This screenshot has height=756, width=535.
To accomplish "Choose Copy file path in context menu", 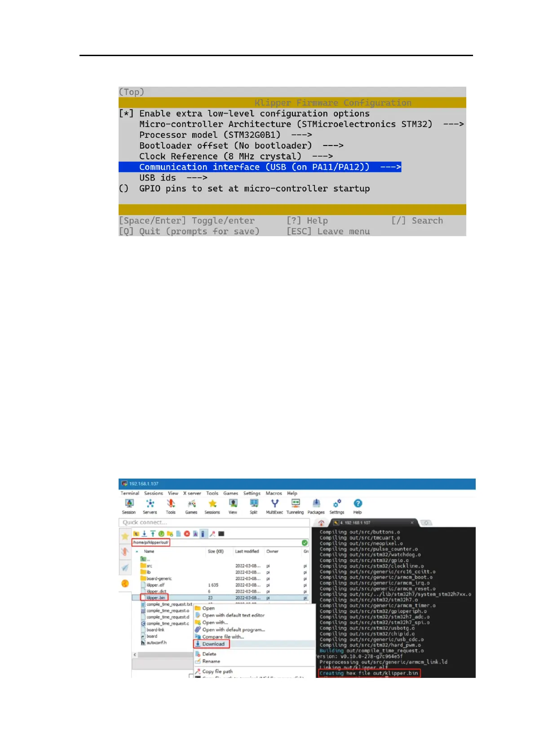I will click(254, 672).
